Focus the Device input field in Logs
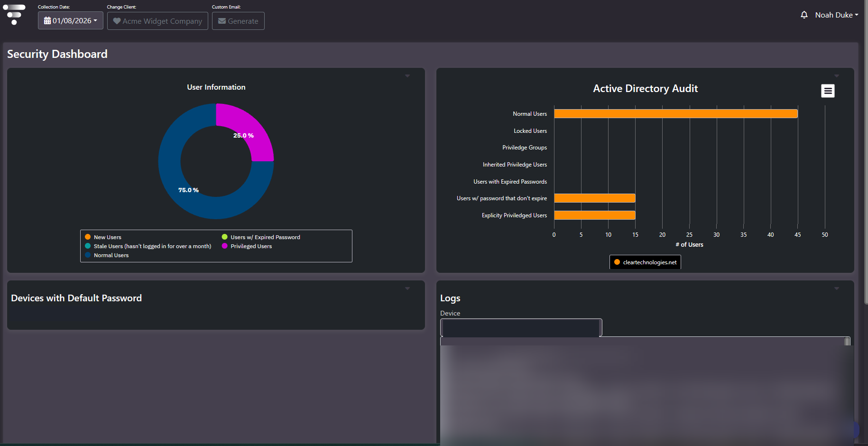This screenshot has width=868, height=446. coord(521,327)
